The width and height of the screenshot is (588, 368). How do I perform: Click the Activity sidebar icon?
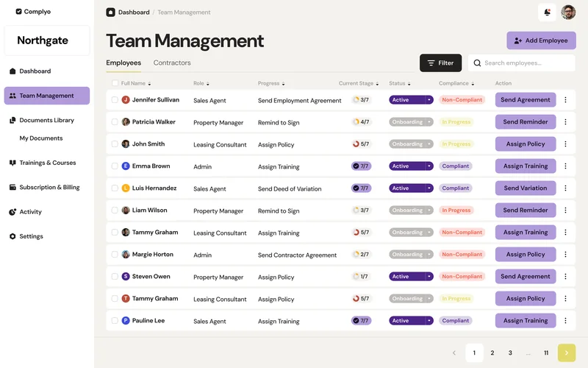pos(12,212)
